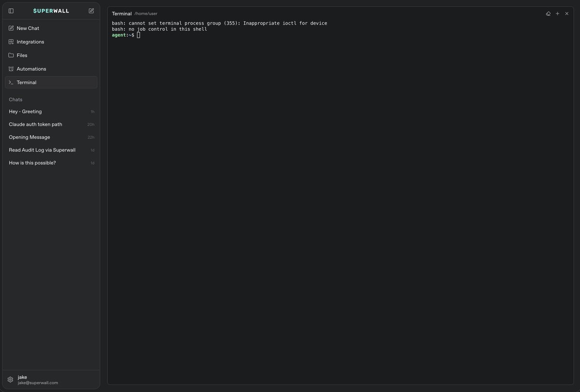Open the Integrations page
This screenshot has width=580, height=392.
(51, 42)
